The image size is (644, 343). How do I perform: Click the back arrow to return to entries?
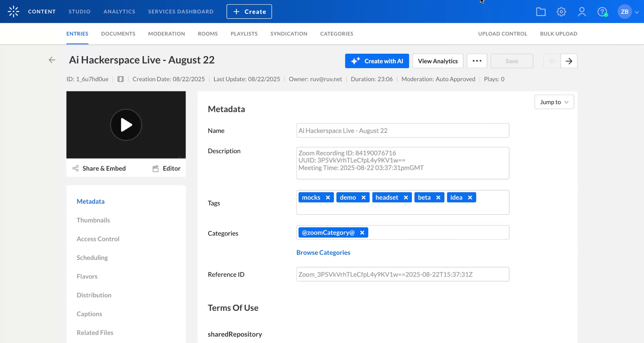pos(52,60)
